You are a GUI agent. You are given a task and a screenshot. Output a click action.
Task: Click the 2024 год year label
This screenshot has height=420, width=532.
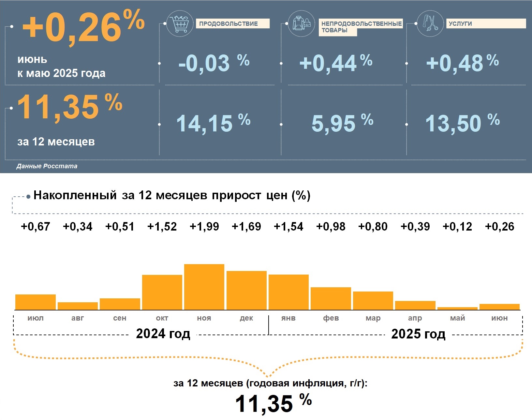click(163, 334)
